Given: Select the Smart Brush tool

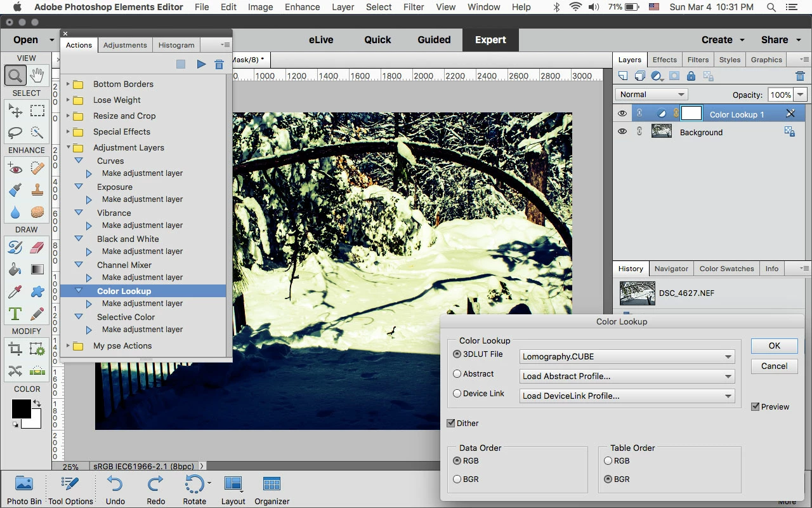Looking at the screenshot, I should pos(15,190).
